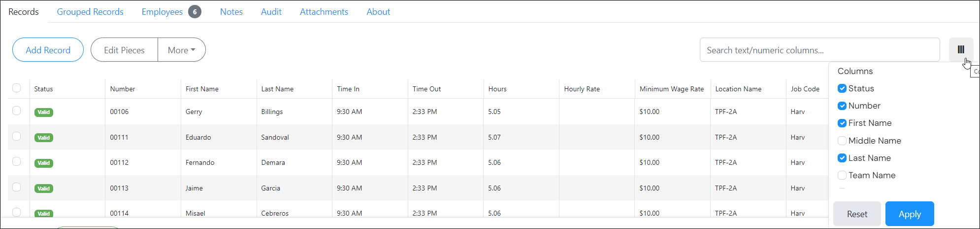Uncheck the Last Name column option

click(x=842, y=158)
